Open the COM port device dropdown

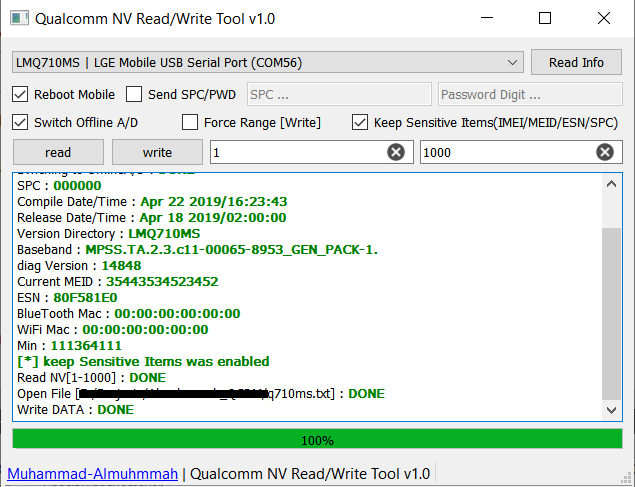point(268,62)
